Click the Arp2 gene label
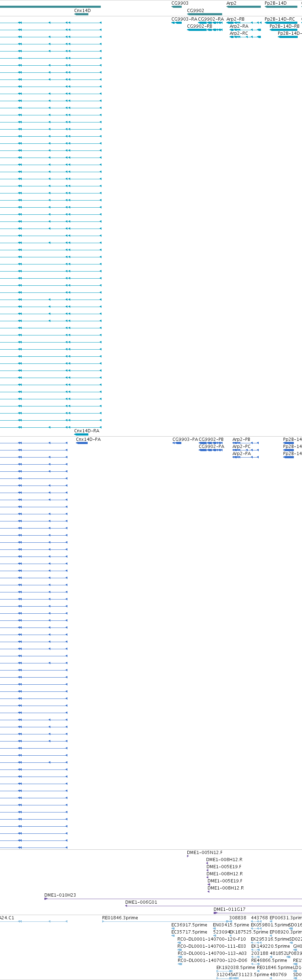The width and height of the screenshot is (302, 980). pos(231,3)
